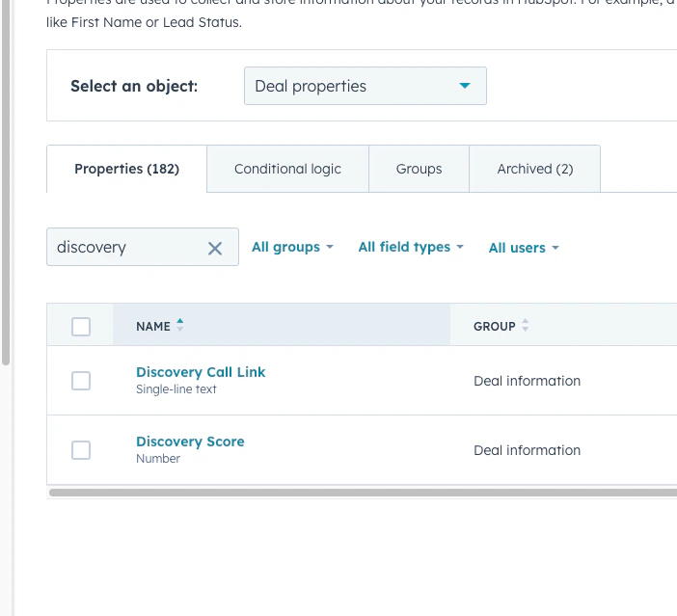The height and width of the screenshot is (616, 677).
Task: Click the Number field type label
Action: coord(158,459)
